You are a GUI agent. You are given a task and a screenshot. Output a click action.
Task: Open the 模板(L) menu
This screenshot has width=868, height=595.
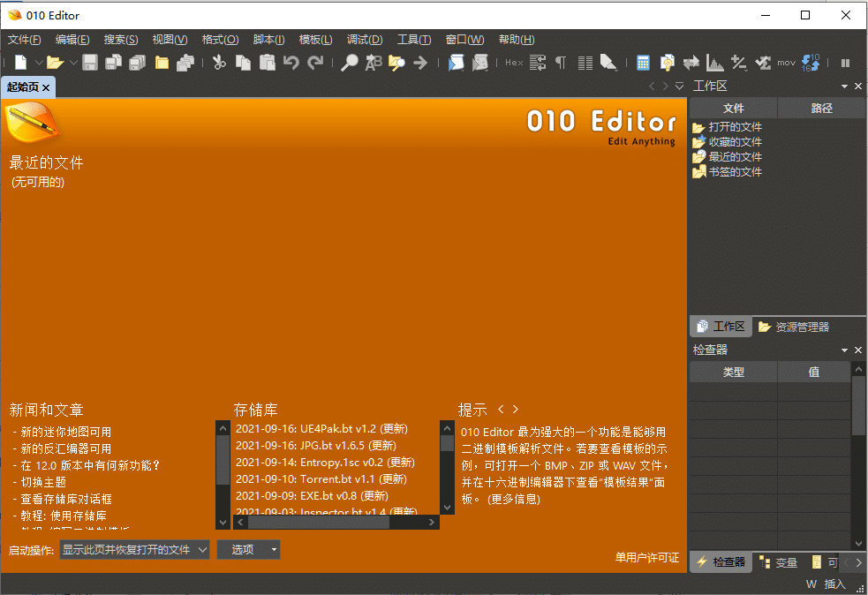click(x=315, y=40)
